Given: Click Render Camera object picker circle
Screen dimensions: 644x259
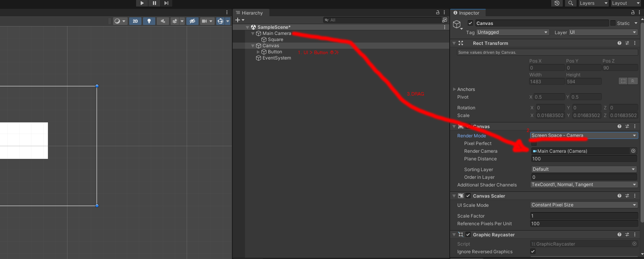Looking at the screenshot, I should (633, 151).
